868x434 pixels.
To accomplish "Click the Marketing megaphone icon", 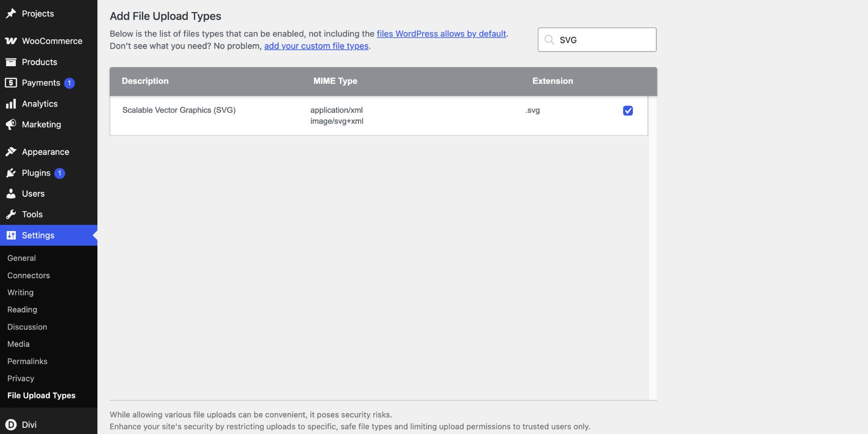I will click(x=11, y=124).
